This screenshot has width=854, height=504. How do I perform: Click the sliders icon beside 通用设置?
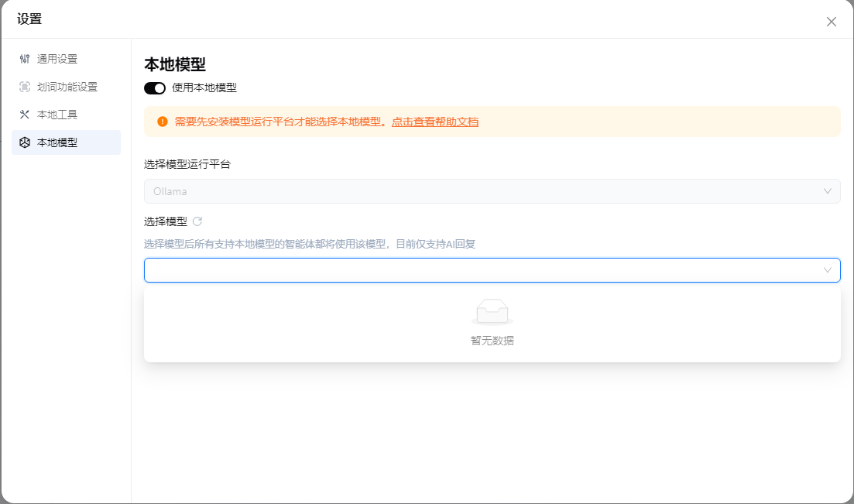(x=25, y=59)
